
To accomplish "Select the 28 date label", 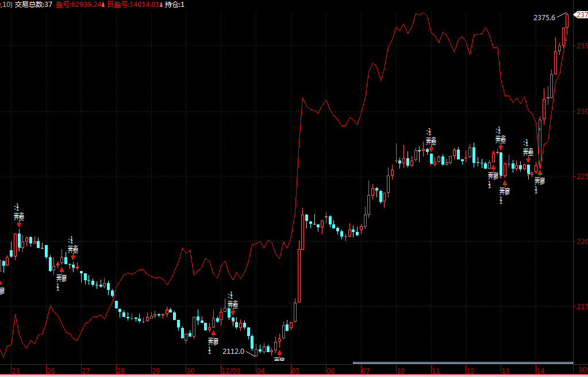I will coord(120,371).
